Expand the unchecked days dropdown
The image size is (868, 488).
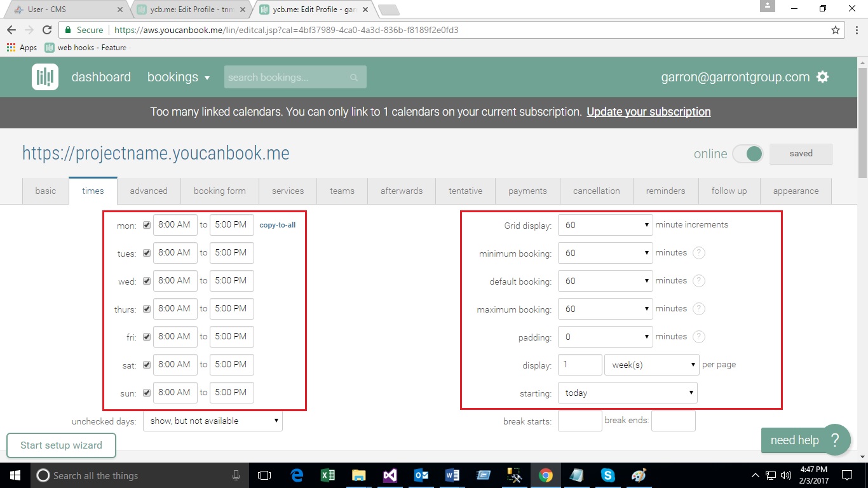212,421
